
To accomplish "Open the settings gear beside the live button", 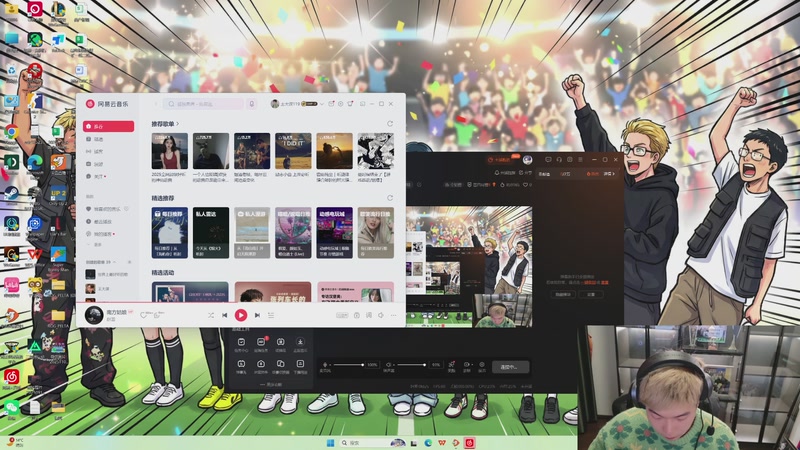I will coord(482,365).
